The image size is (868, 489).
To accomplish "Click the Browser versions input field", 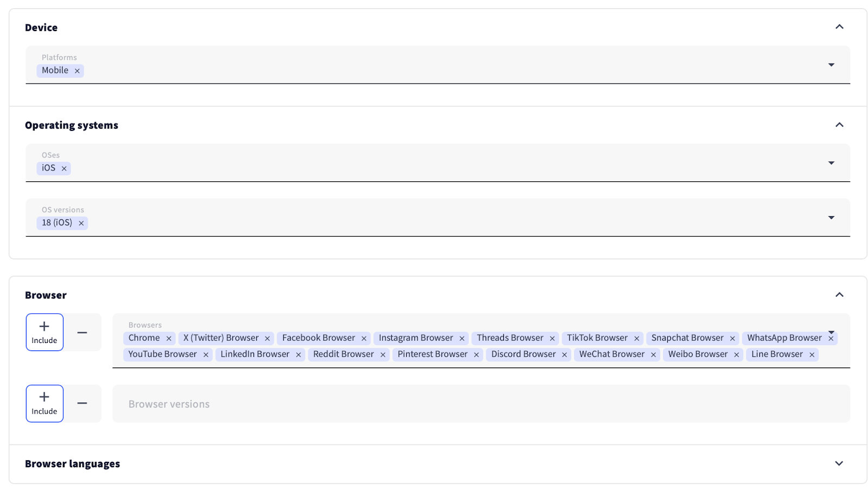I will tap(481, 404).
